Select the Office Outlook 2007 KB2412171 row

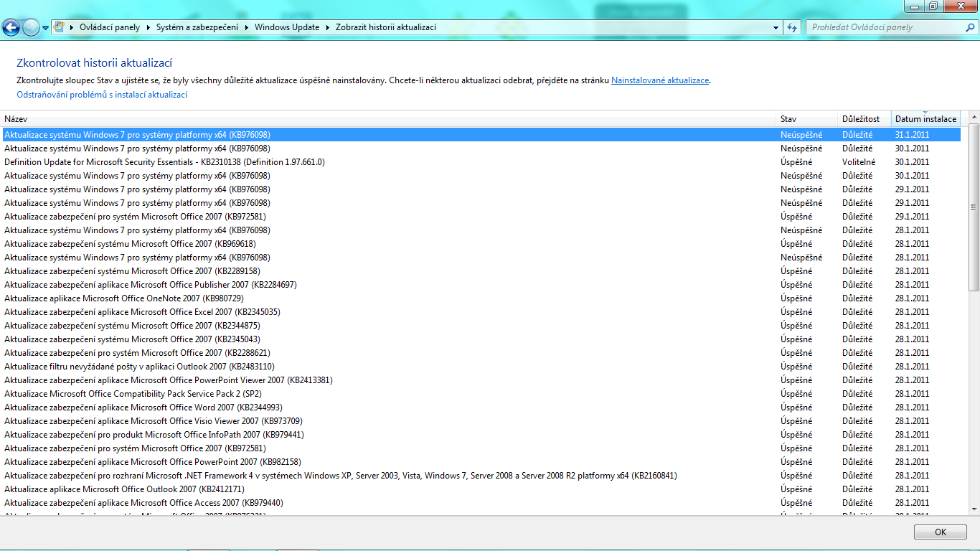click(481, 489)
